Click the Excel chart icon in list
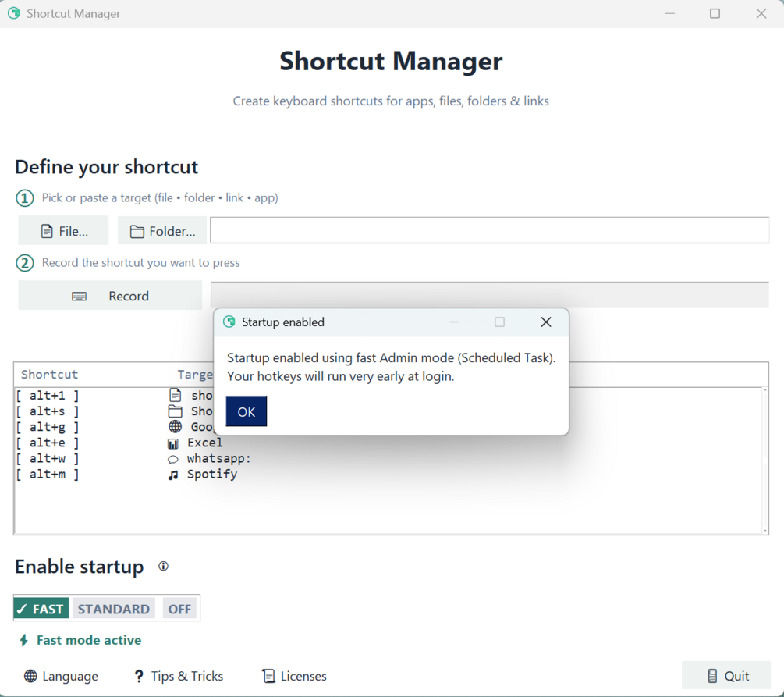Image resolution: width=784 pixels, height=697 pixels. point(173,443)
